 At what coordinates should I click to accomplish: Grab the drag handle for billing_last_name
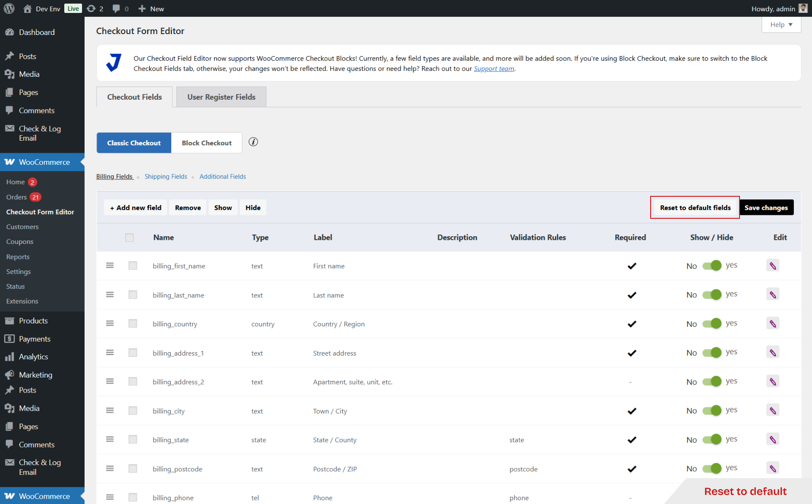coord(110,295)
